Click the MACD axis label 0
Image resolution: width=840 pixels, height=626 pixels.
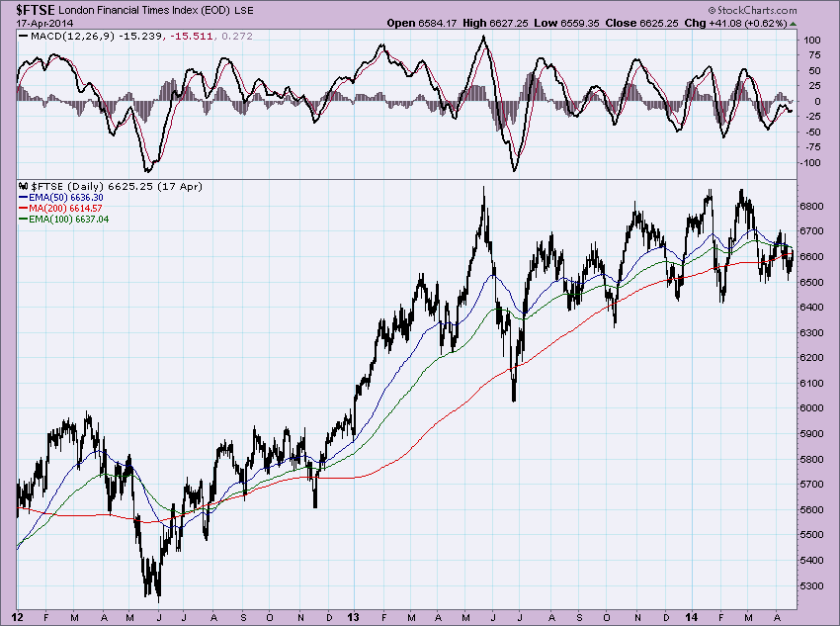tap(817, 101)
